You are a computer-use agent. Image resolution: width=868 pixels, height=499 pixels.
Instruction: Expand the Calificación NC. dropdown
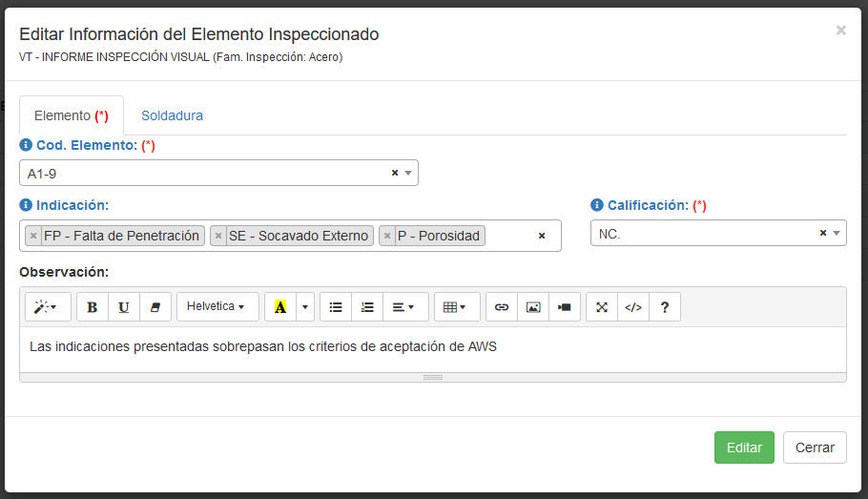pyautogui.click(x=837, y=233)
